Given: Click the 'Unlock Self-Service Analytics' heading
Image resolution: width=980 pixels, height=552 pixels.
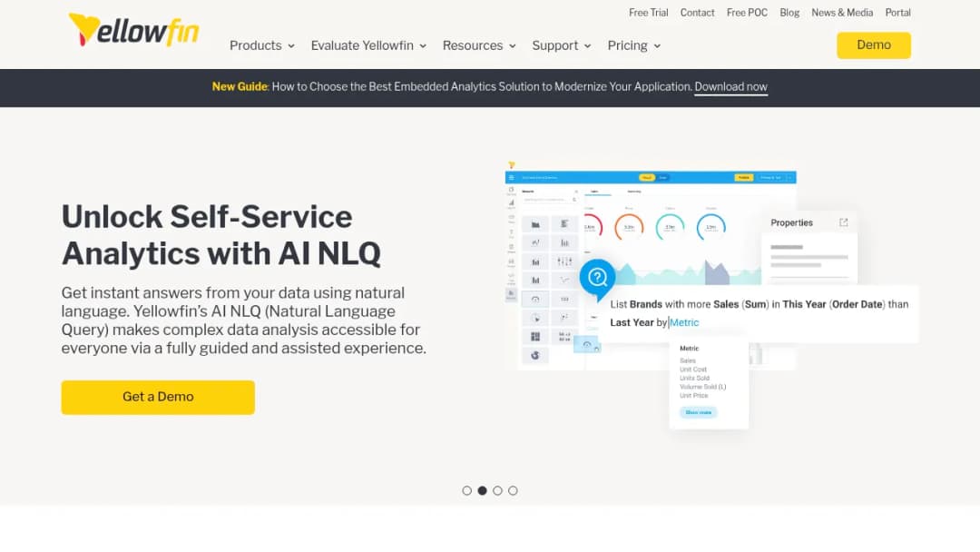Looking at the screenshot, I should tap(221, 235).
